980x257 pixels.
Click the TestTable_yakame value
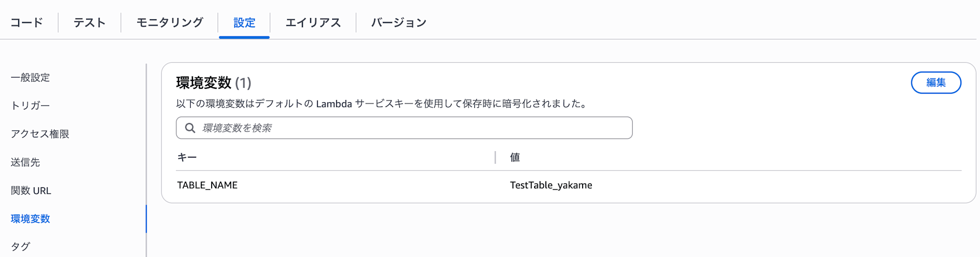coord(551,185)
